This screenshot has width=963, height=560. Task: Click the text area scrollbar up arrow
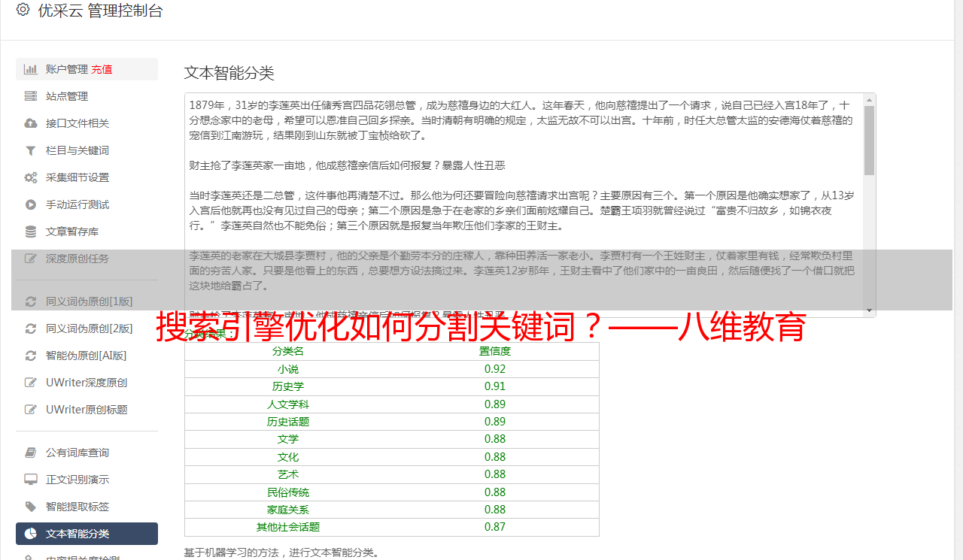[869, 100]
